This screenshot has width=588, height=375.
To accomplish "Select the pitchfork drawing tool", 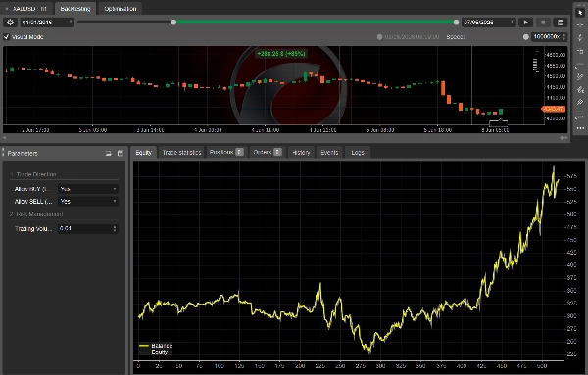I will pos(580,102).
